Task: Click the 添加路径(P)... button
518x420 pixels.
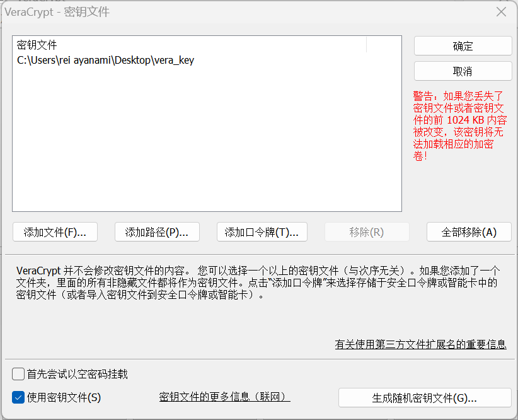Action: tap(157, 232)
